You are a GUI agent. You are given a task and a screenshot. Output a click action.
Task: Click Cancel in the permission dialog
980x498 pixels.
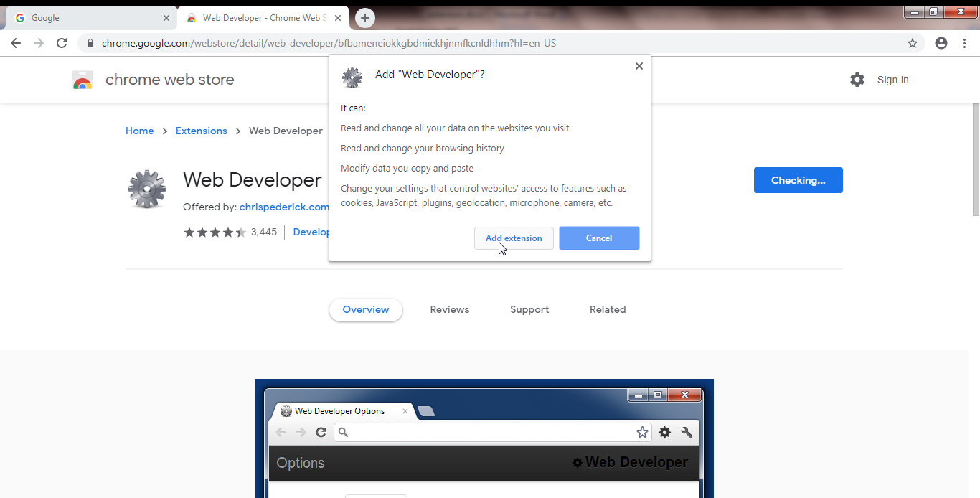[x=599, y=238]
